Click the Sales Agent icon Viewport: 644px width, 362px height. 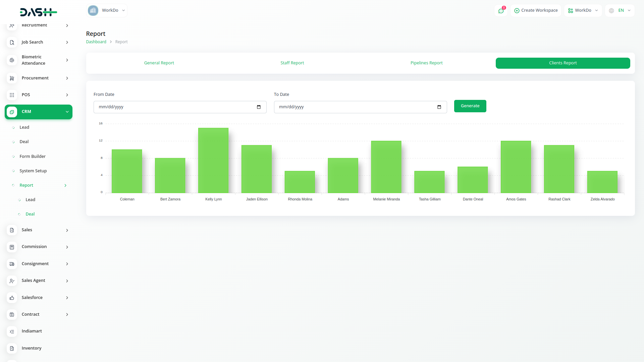coord(12,281)
